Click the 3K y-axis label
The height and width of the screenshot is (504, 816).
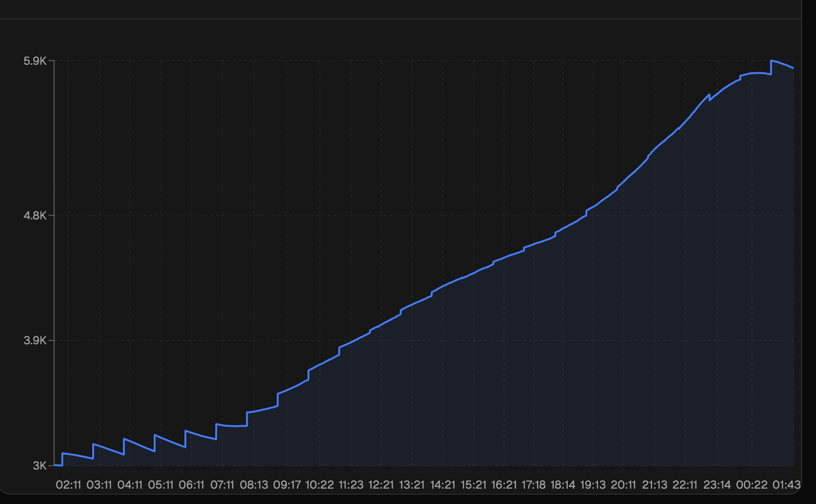coord(40,465)
